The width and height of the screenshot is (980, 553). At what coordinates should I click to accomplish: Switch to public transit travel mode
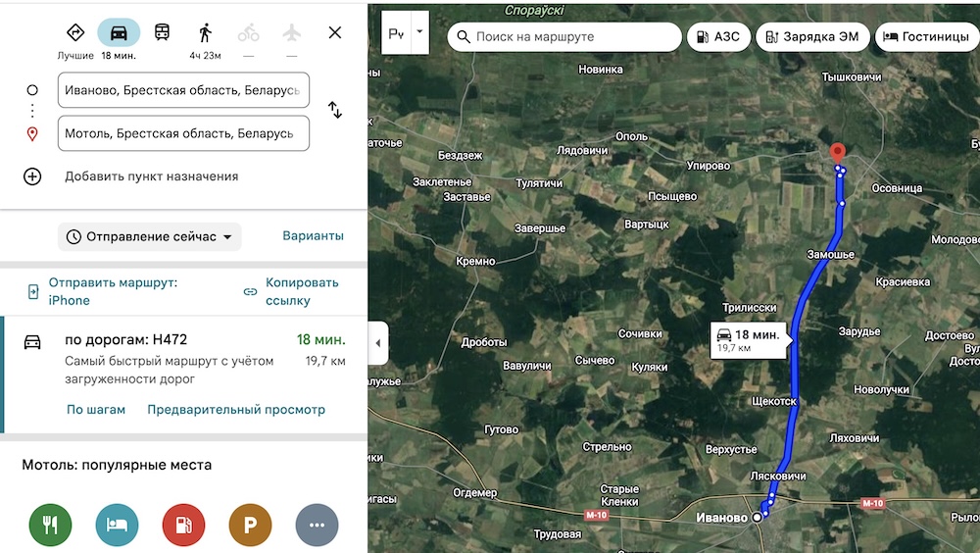point(162,32)
